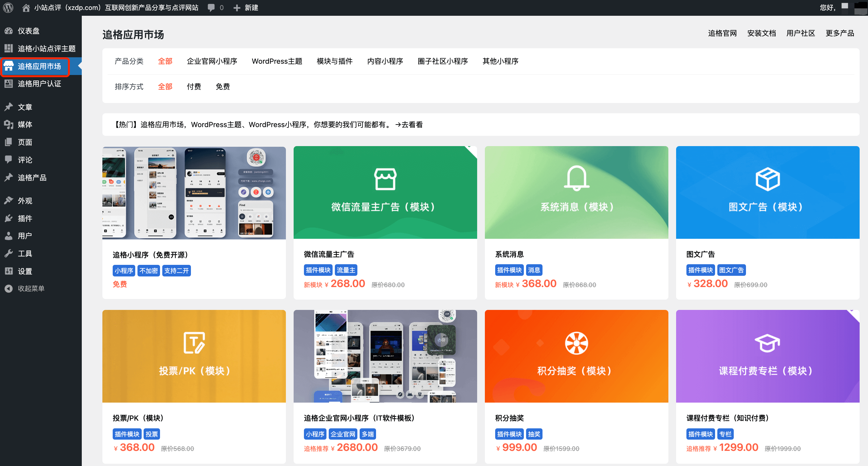The image size is (868, 466).
Task: Click the →去看看 link in notice
Action: (409, 125)
